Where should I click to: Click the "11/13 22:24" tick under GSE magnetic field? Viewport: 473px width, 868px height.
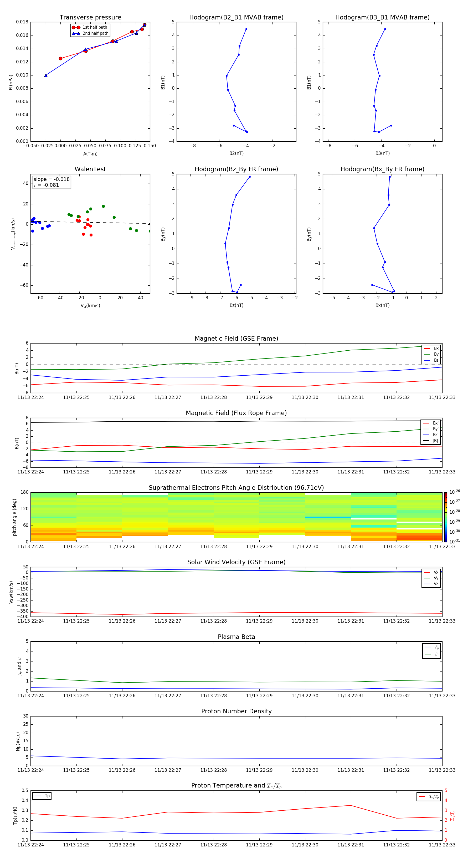click(31, 398)
